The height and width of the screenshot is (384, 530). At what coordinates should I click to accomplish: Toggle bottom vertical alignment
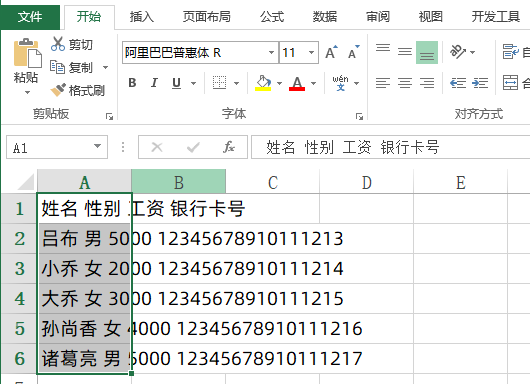point(427,52)
